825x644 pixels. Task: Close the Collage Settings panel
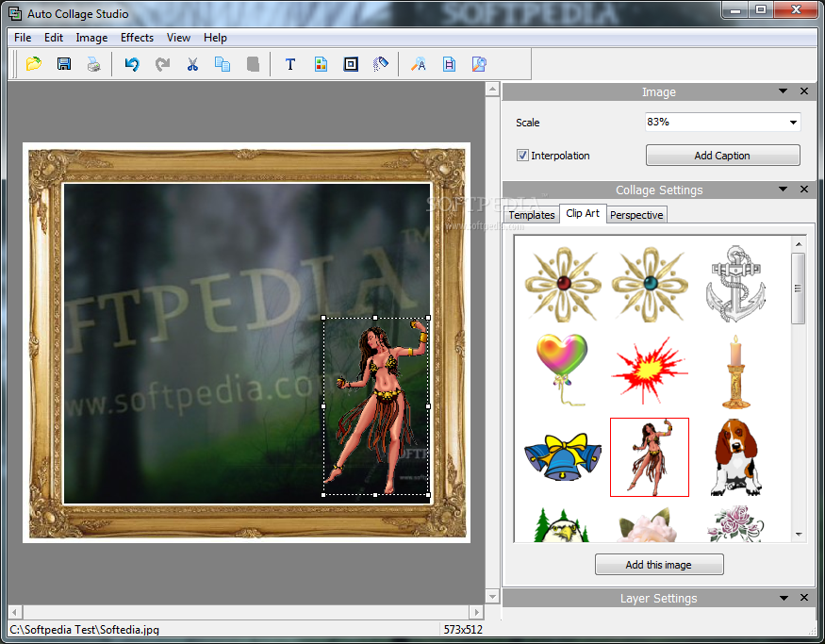[804, 189]
